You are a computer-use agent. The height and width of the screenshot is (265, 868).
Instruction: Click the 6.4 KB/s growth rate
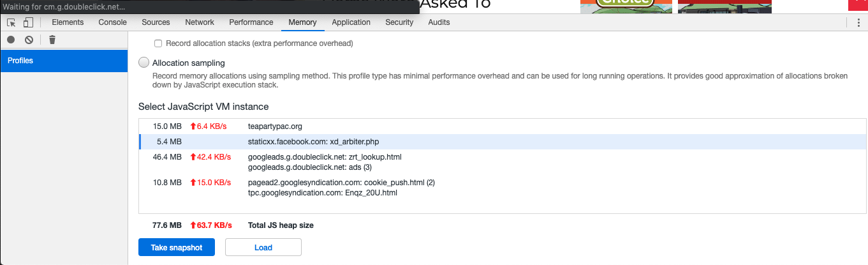click(209, 126)
